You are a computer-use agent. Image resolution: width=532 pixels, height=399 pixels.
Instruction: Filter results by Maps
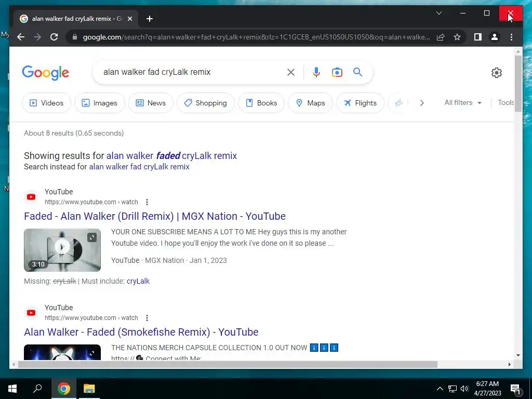point(310,103)
